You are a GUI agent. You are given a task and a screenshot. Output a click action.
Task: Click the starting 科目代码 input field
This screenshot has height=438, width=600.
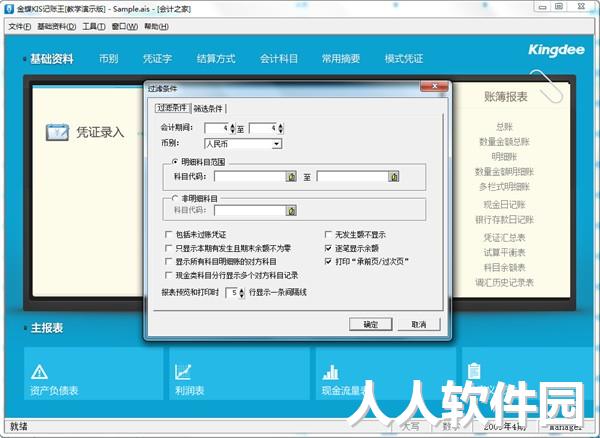click(250, 176)
